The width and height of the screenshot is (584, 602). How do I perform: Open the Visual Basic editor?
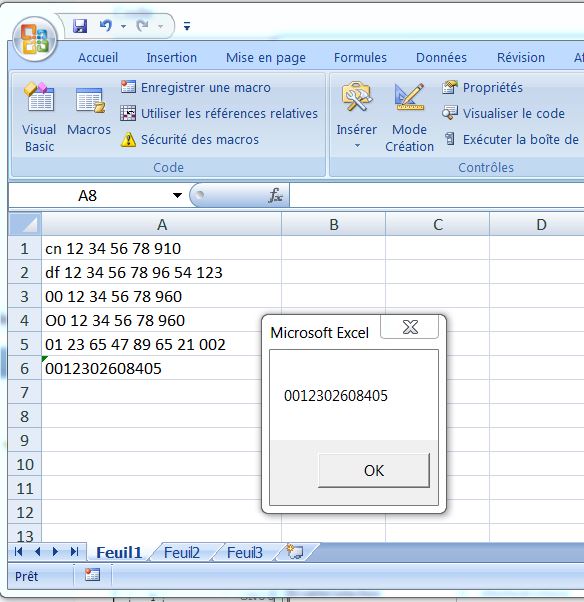coord(39,117)
